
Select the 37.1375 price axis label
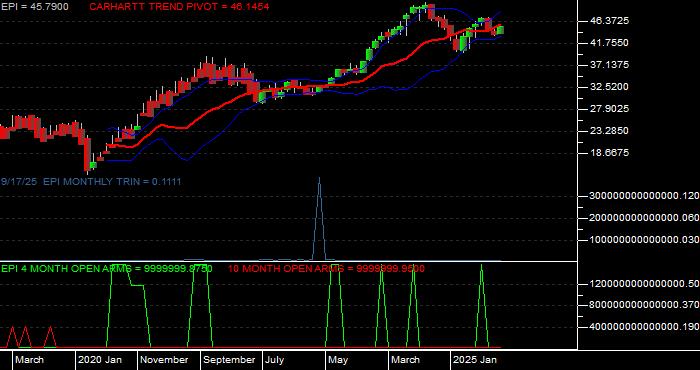tap(609, 65)
